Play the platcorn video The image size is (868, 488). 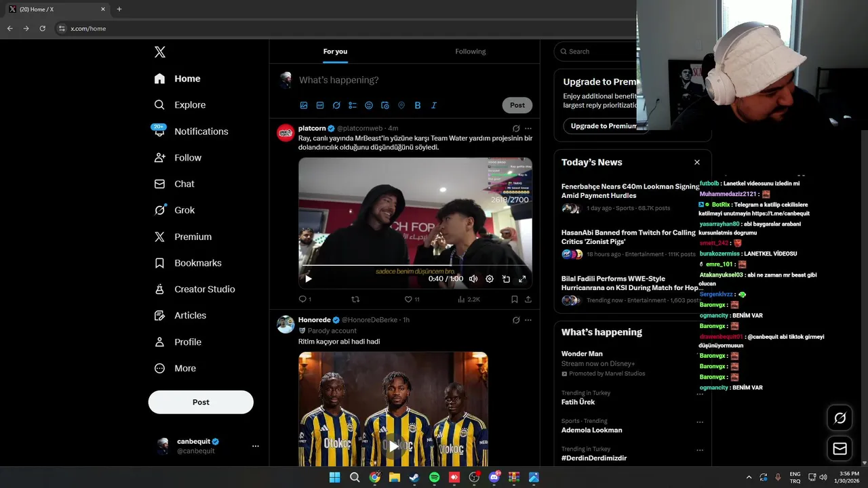click(x=309, y=279)
